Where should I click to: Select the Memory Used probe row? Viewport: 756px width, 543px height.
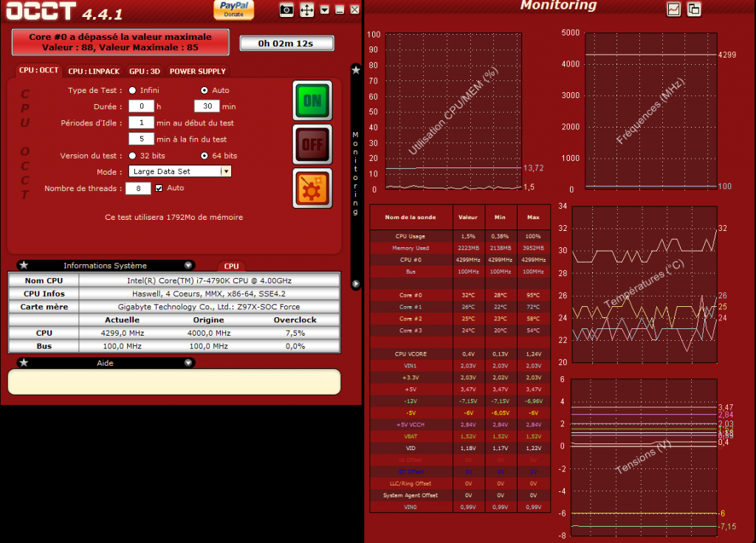[x=460, y=248]
